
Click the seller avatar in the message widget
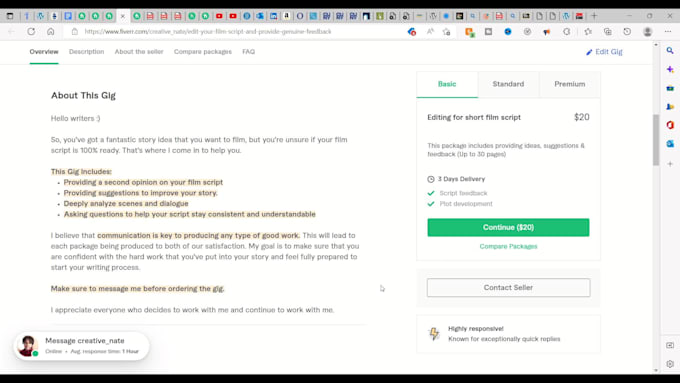[28, 346]
